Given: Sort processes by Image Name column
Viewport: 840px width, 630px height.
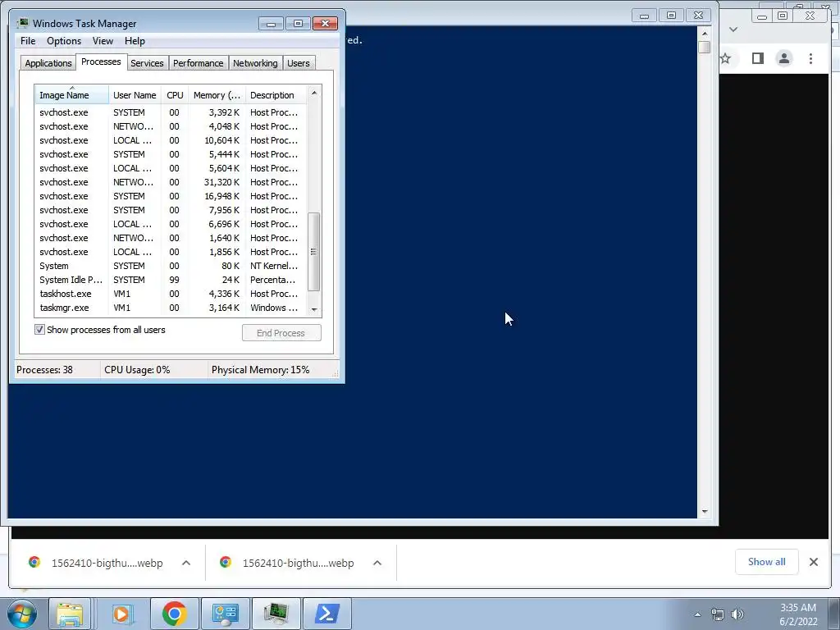Looking at the screenshot, I should tap(72, 95).
